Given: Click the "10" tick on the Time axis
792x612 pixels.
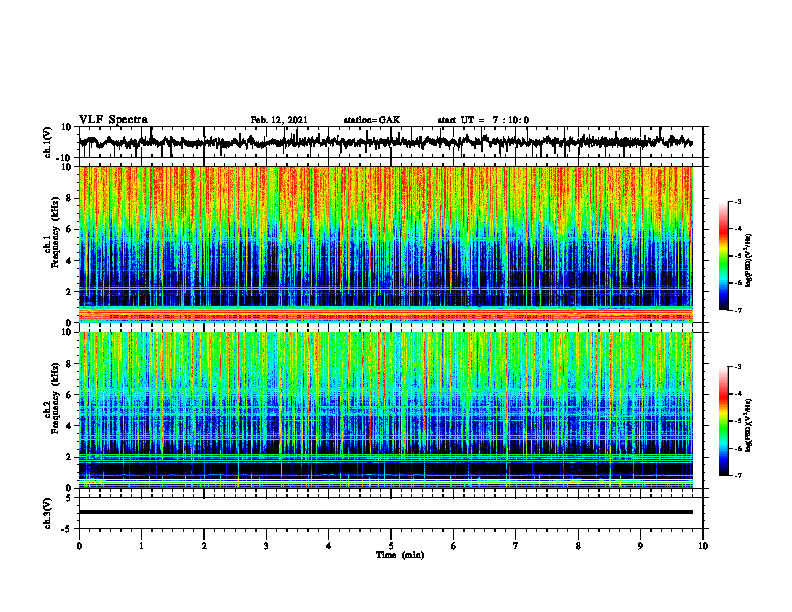Looking at the screenshot, I should 703,546.
